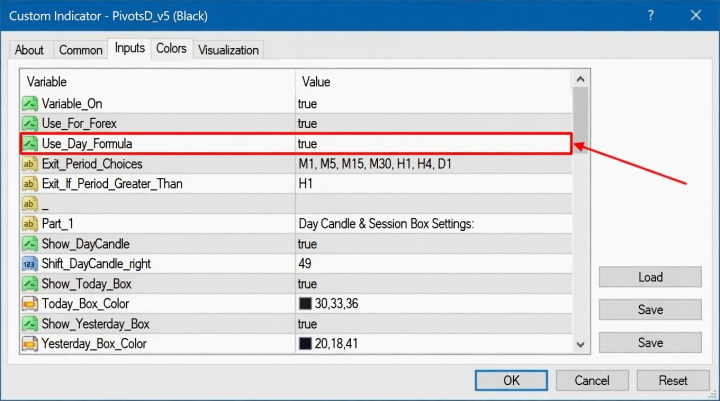Select the Exit_If_Period_Greater_Than variable name

click(x=112, y=184)
